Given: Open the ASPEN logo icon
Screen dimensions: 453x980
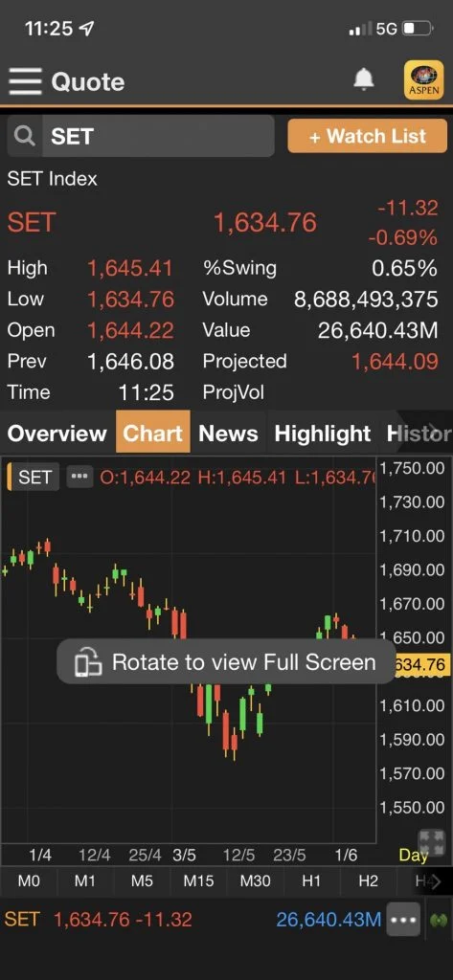Looking at the screenshot, I should pos(424,80).
